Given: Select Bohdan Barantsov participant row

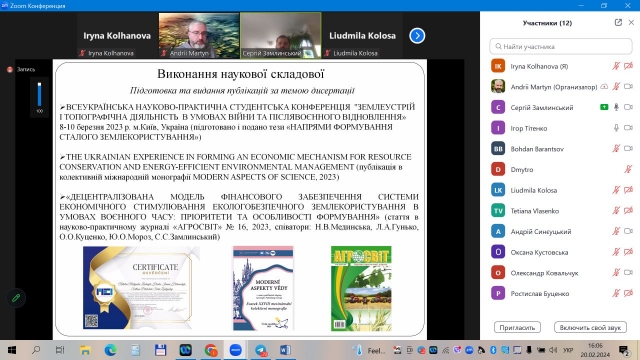Looking at the screenshot, I should click(561, 149).
